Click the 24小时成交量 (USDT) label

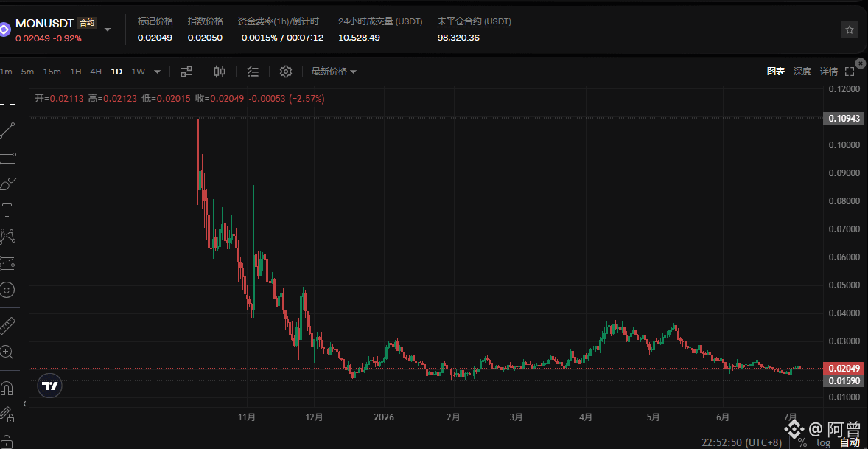coord(380,21)
